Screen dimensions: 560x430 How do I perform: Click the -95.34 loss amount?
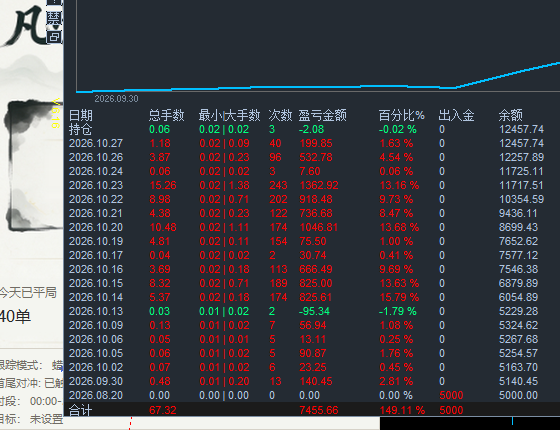click(x=314, y=311)
